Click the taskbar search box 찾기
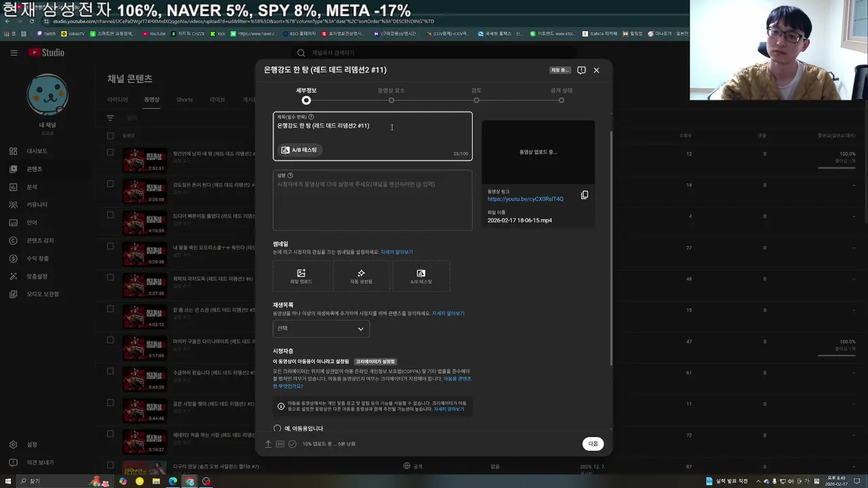 (51, 481)
